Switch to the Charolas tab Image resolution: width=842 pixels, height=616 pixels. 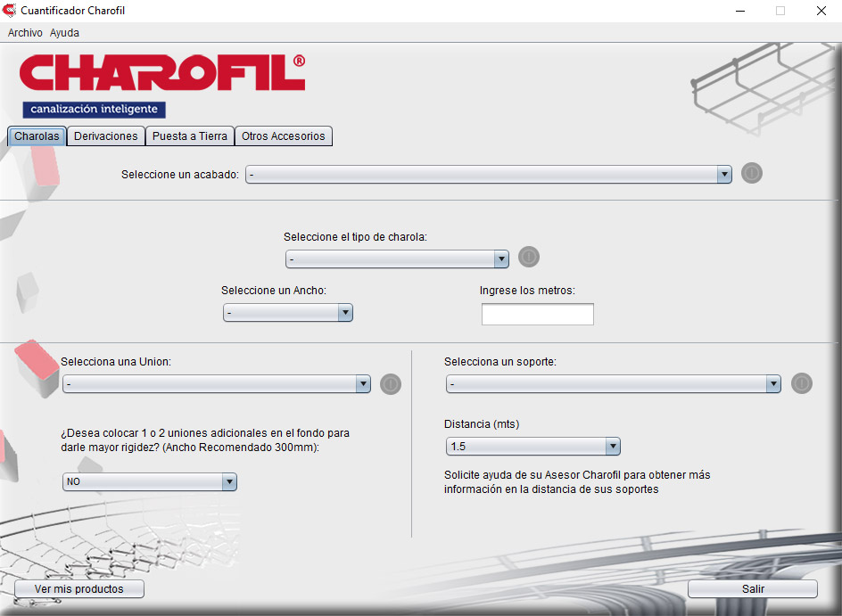point(37,136)
